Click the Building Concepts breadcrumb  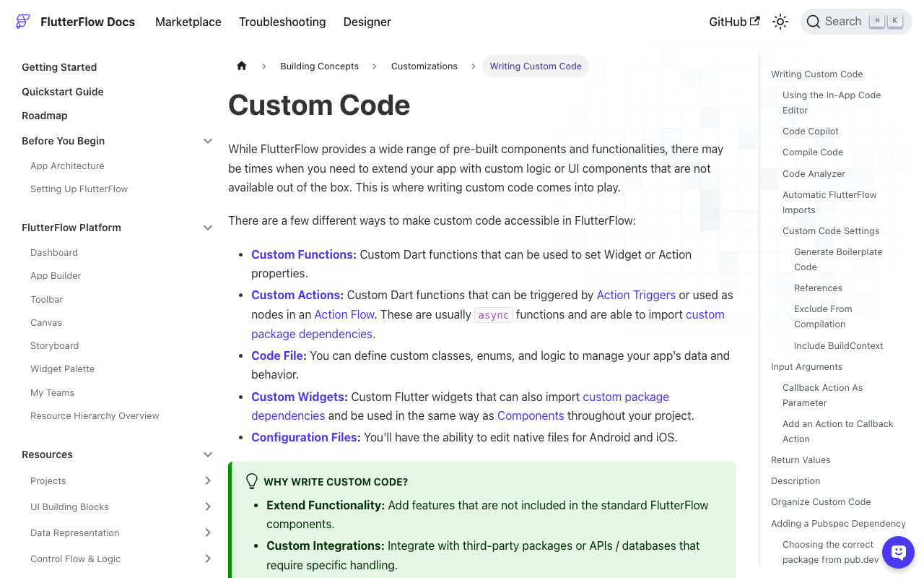tap(320, 66)
